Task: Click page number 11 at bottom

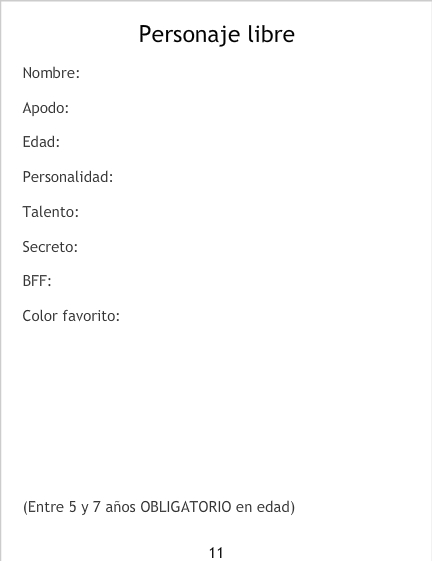Action: (x=216, y=553)
